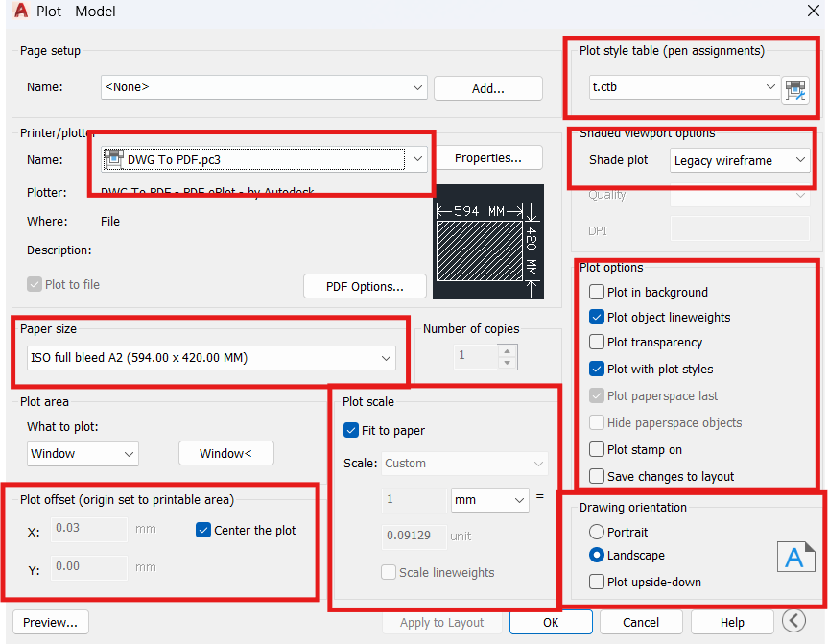Select Portrait drawing orientation
Screen dimensions: 828x644
pyautogui.click(x=597, y=532)
